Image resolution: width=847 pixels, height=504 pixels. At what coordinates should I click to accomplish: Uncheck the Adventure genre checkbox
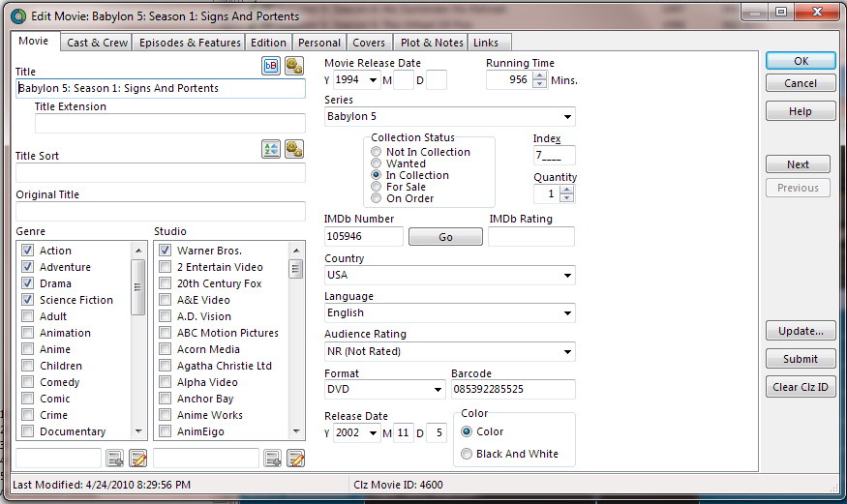[27, 267]
